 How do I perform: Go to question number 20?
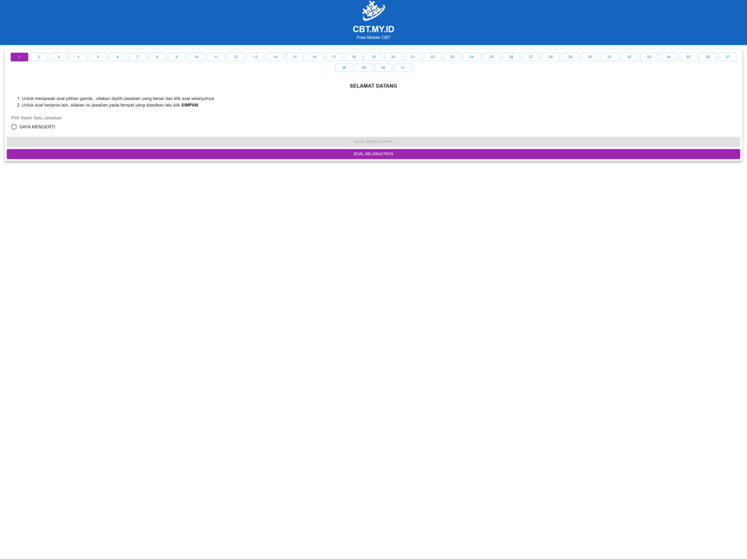[x=393, y=57]
